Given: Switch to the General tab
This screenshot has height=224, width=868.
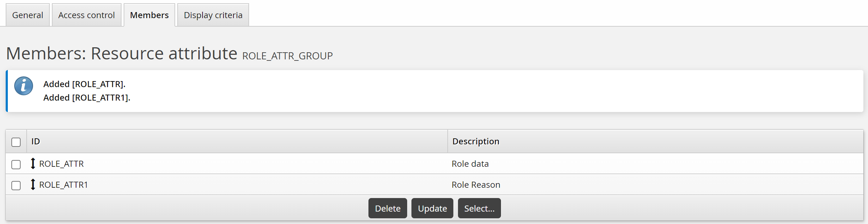Looking at the screenshot, I should coord(27,15).
